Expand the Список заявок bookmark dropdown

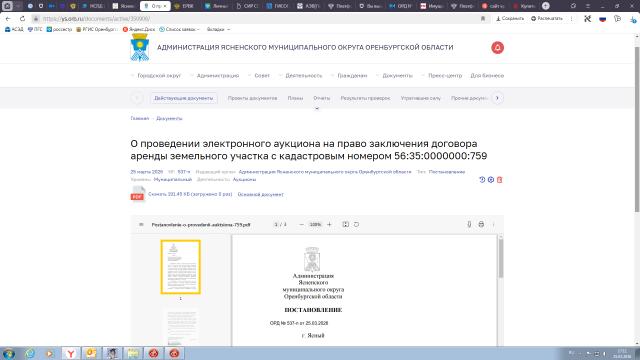179,29
